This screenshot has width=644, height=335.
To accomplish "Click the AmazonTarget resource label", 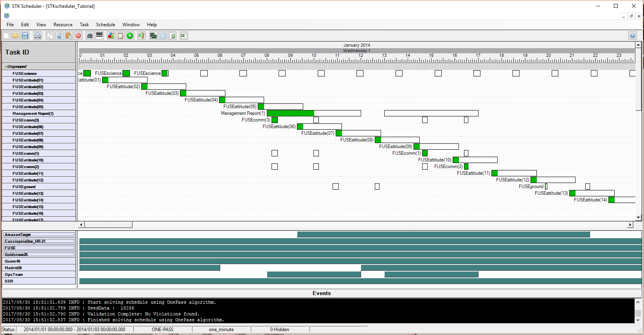I will pyautogui.click(x=18, y=235).
